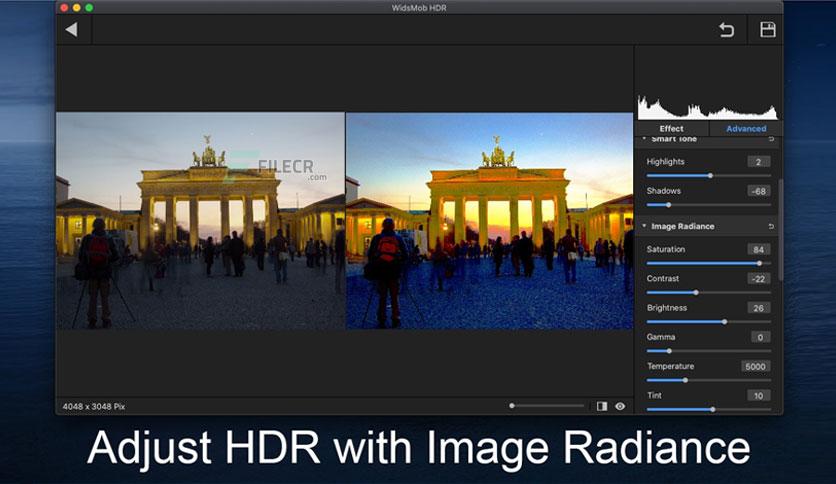The image size is (836, 484).
Task: Click the '4048 x 3048 Pix' status text
Action: (x=94, y=406)
